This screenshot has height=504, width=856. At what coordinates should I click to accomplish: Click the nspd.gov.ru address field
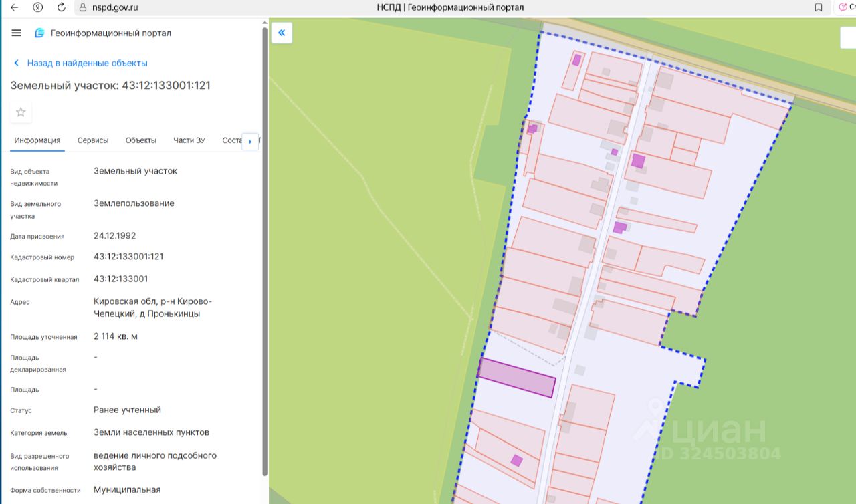[x=115, y=7]
